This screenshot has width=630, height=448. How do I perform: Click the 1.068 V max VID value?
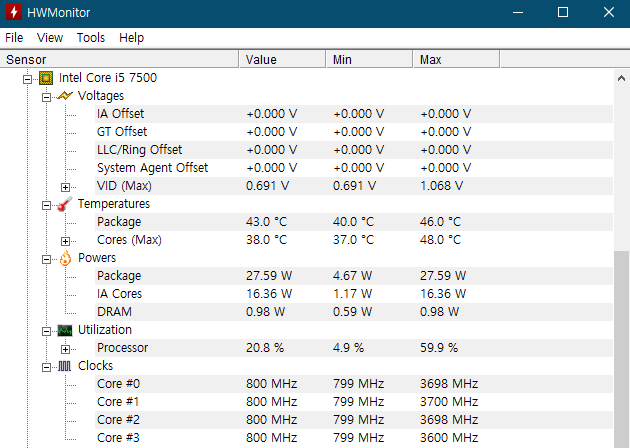442,186
